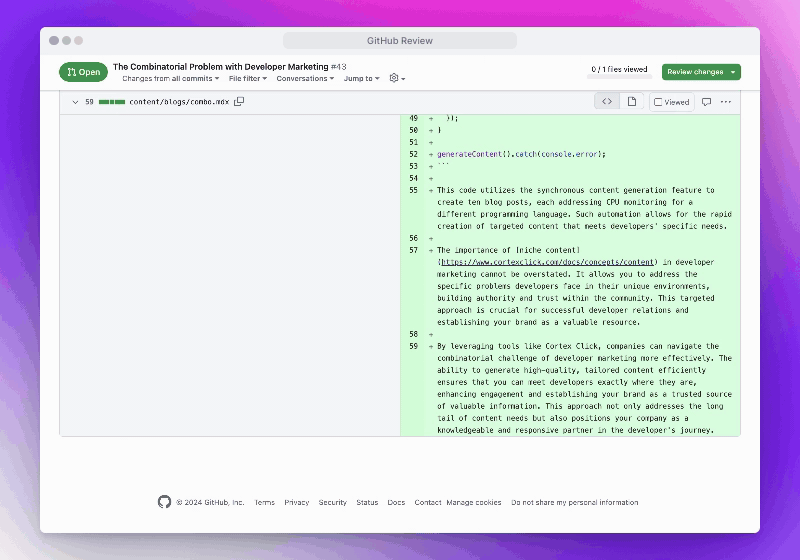
Task: Click line number 55 in the diff
Action: click(x=413, y=190)
